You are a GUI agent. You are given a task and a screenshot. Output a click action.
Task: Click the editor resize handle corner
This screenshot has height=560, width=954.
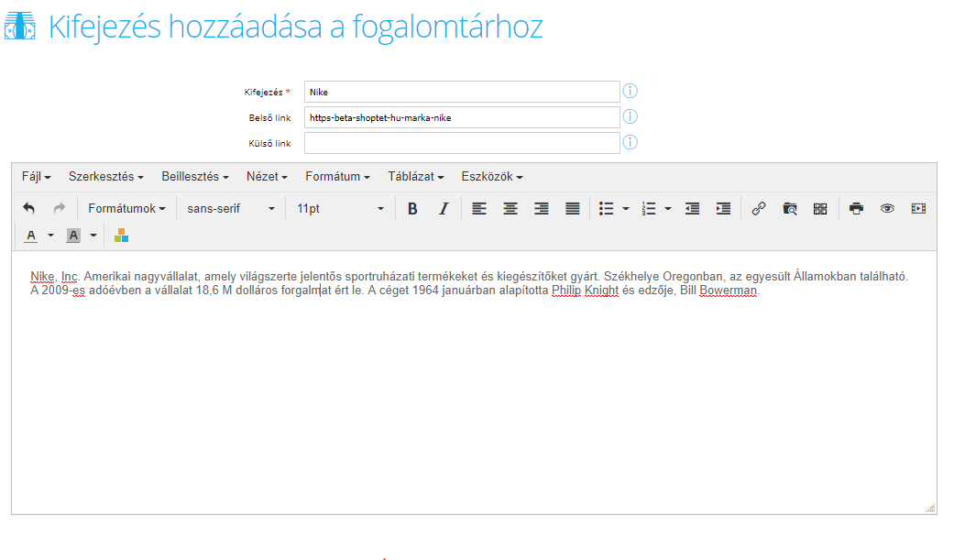coord(930,508)
